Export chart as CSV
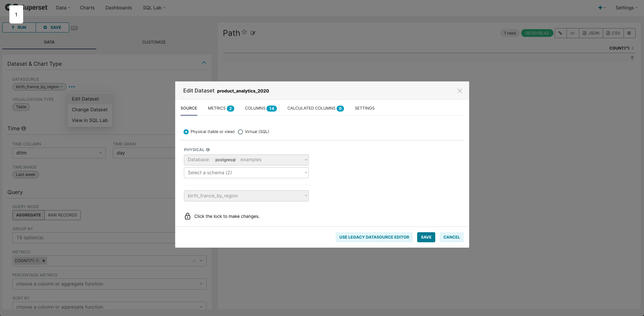Viewport: 644px width, 316px height. point(613,33)
